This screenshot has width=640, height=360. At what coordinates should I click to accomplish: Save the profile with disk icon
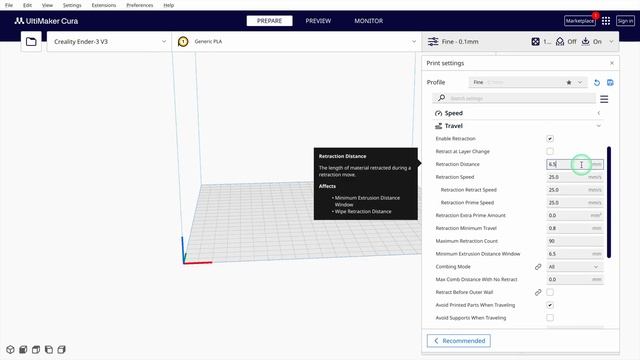610,82
